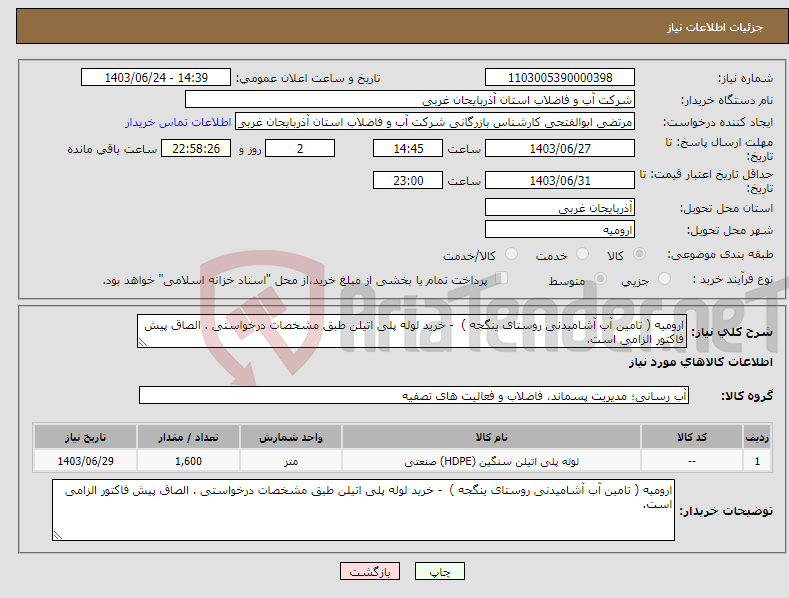The width and height of the screenshot is (789, 598).
Task: Click the resize grip of توضیحات خریدار box
Action: pos(57,536)
